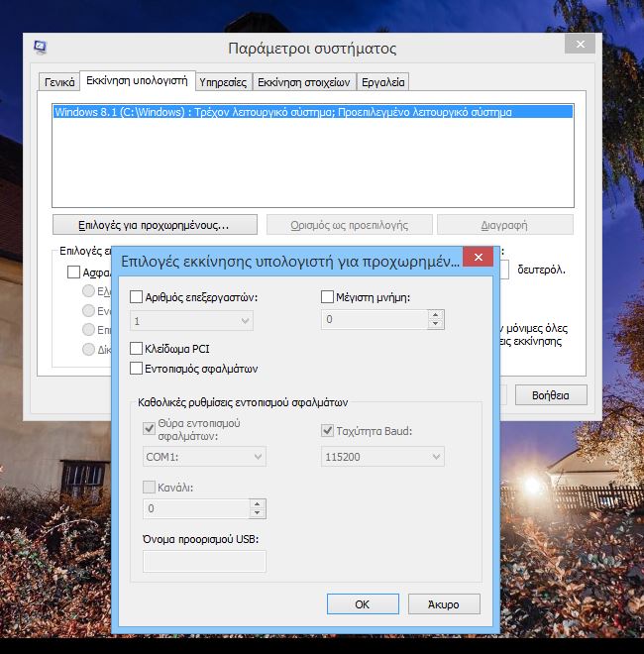Tick the Εντοπισμός σφαλμάτων checkbox

click(x=137, y=369)
